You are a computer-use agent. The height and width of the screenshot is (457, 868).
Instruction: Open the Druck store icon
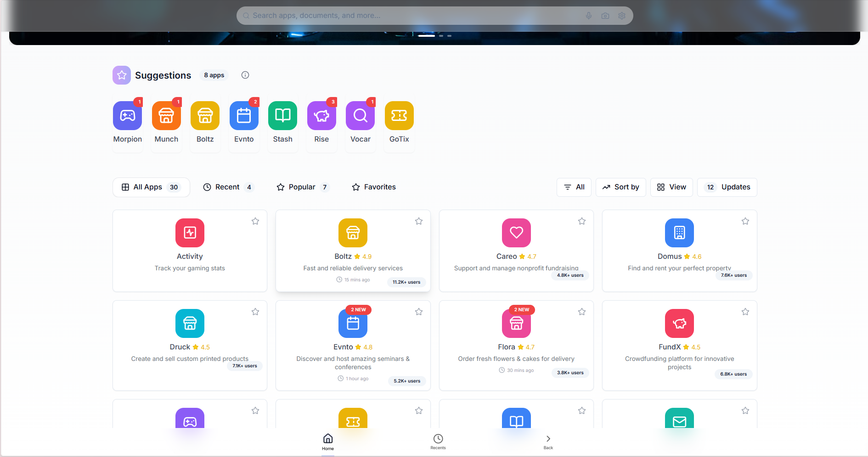pyautogui.click(x=190, y=323)
